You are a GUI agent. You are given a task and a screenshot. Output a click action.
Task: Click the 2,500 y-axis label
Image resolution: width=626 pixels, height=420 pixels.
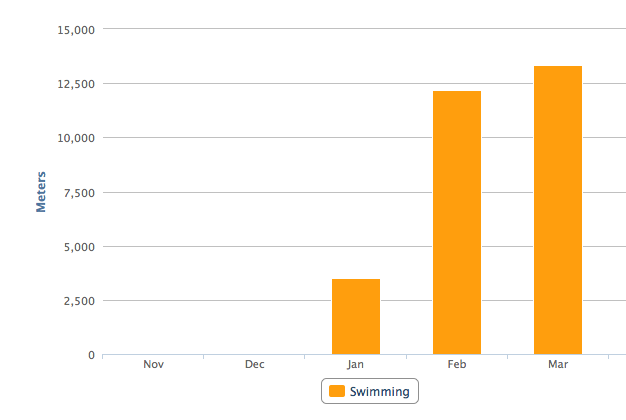click(x=79, y=300)
